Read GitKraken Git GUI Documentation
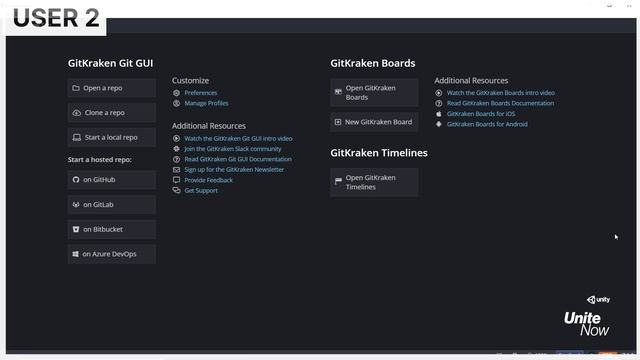The height and width of the screenshot is (360, 640). (238, 159)
